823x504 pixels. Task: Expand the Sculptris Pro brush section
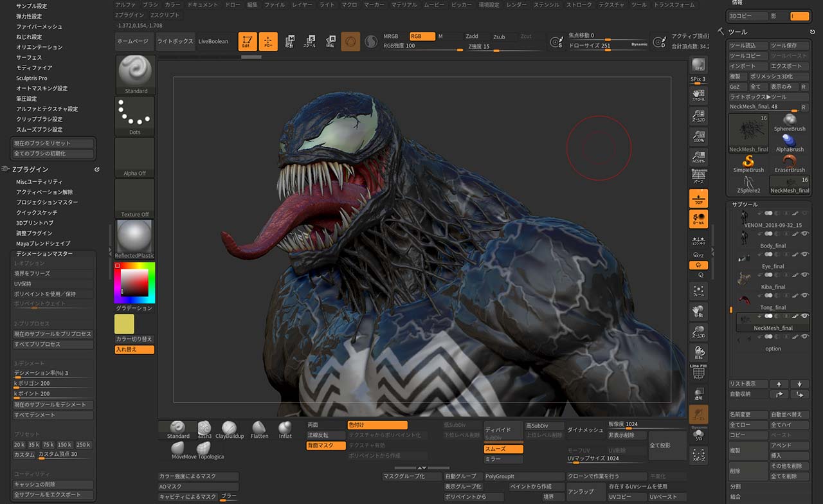32,78
